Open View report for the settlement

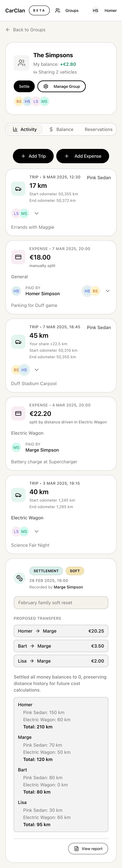click(88, 848)
